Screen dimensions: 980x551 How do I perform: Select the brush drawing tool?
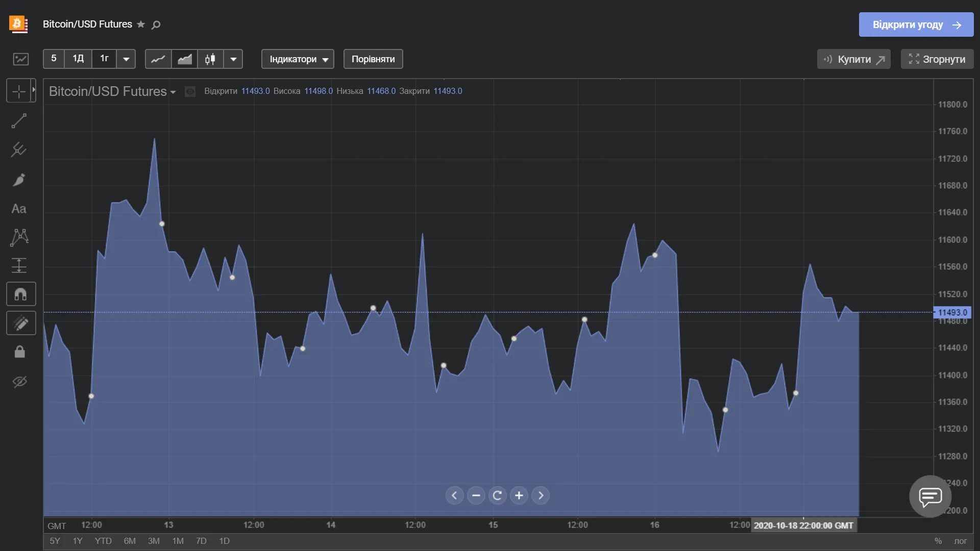tap(19, 180)
